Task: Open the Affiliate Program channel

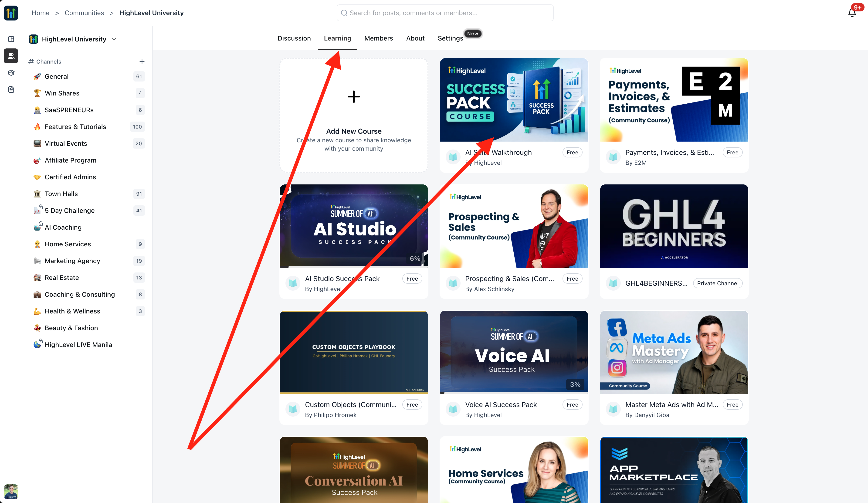Action: (x=88, y=160)
